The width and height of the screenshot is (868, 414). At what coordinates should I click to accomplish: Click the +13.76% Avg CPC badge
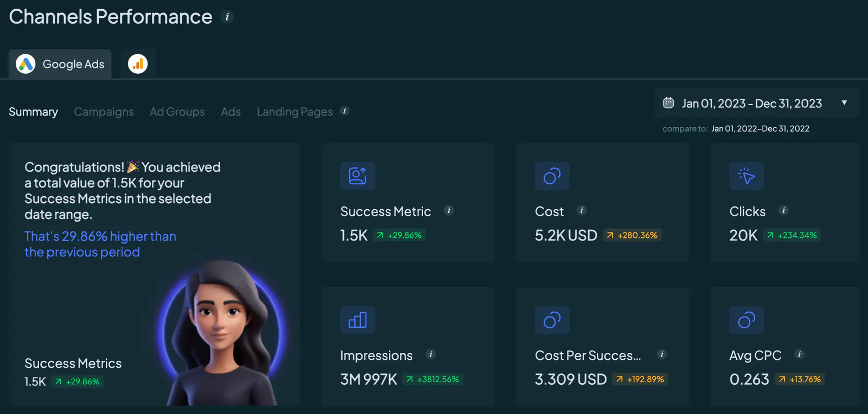(800, 379)
